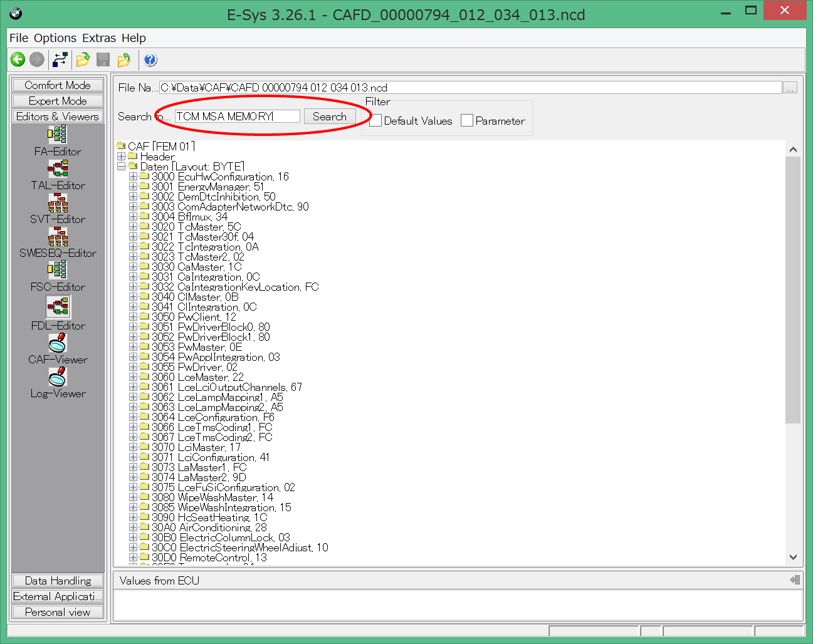Toggle the Parameter filter checkbox

click(x=467, y=120)
